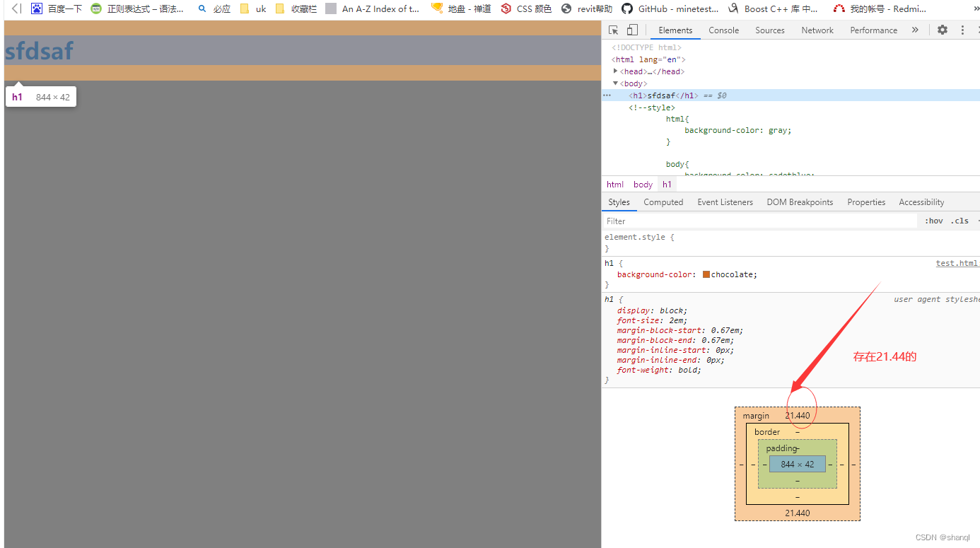The image size is (980, 548).
Task: Click the Bing search bookmark icon
Action: [202, 8]
